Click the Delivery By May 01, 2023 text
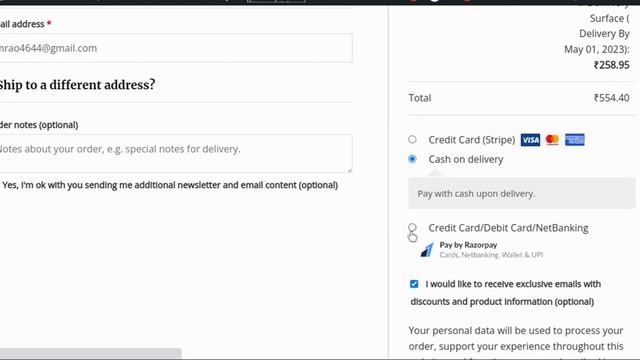 (597, 41)
